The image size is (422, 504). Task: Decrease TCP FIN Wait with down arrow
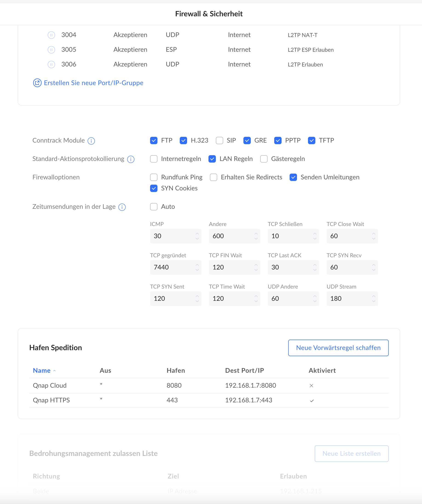tap(256, 270)
